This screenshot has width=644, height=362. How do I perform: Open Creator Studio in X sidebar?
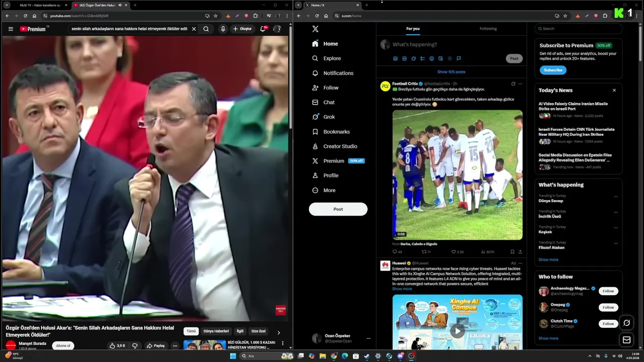pos(335,146)
